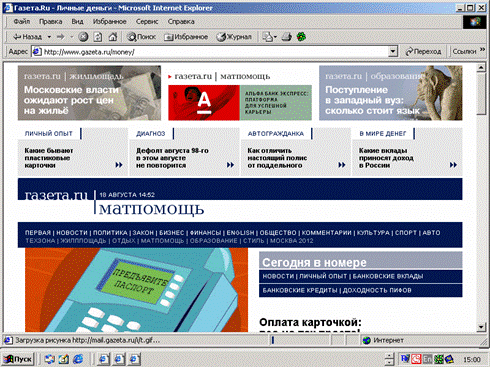Expand the address bar dropdown arrow

pyautogui.click(x=393, y=52)
